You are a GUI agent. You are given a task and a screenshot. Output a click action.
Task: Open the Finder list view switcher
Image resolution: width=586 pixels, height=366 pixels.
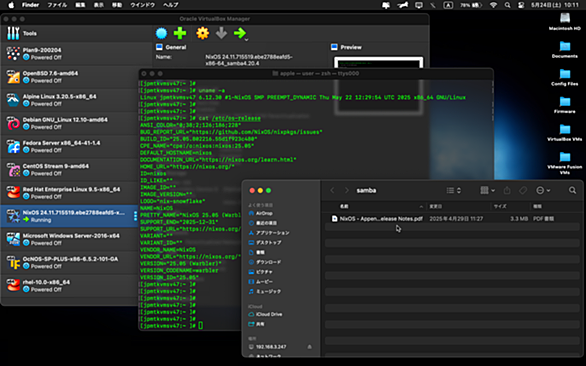pos(454,191)
